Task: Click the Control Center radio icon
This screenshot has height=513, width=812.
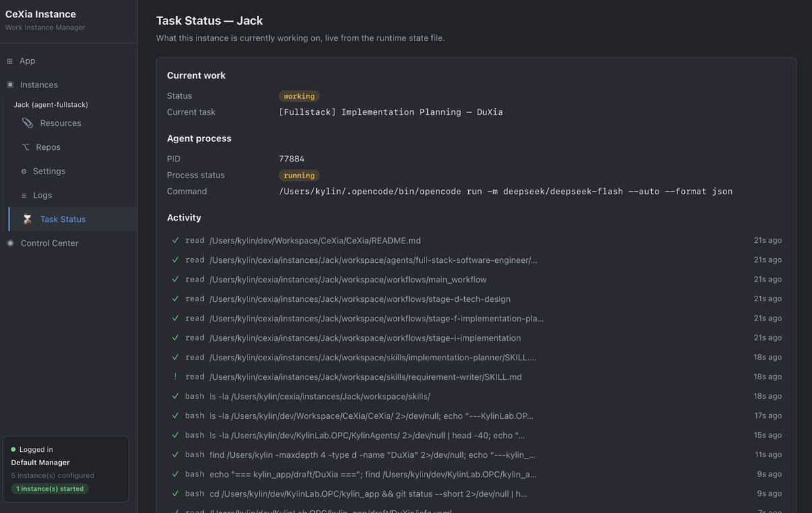Action: (10, 243)
